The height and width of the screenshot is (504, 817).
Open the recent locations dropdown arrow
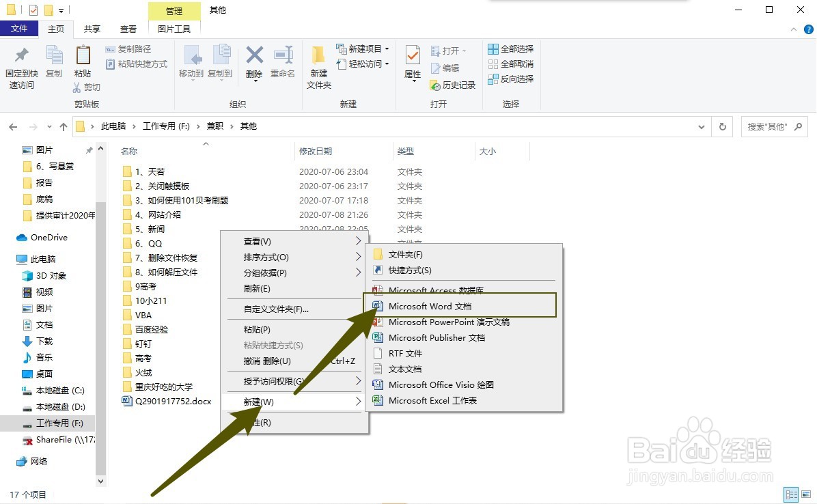click(49, 126)
